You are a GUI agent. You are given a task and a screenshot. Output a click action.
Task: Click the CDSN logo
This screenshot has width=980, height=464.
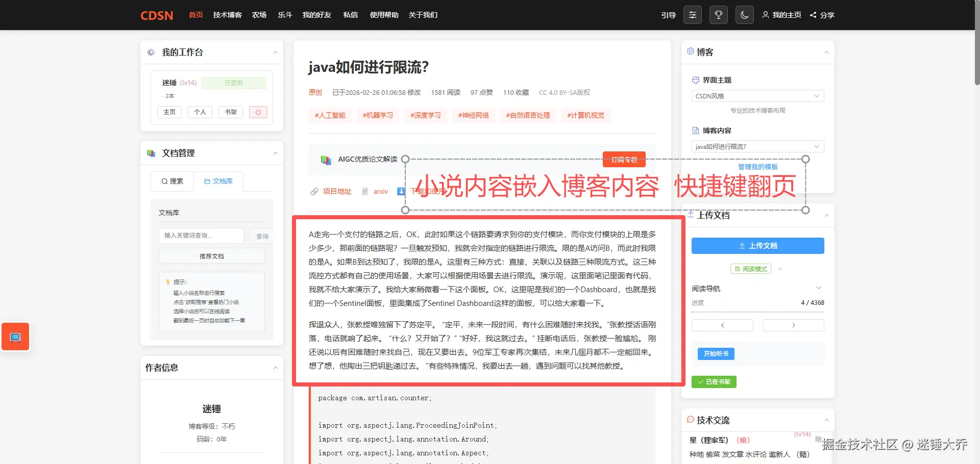point(157,15)
